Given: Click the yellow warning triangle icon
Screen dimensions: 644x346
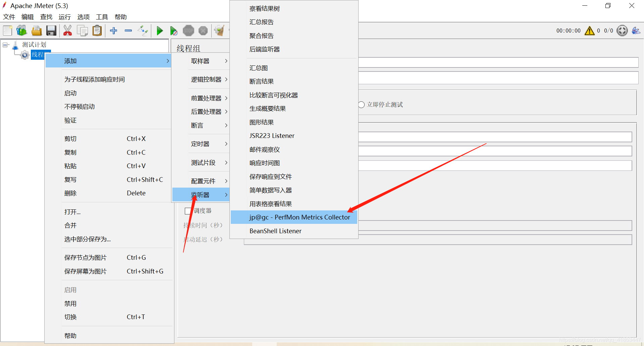Looking at the screenshot, I should [589, 31].
